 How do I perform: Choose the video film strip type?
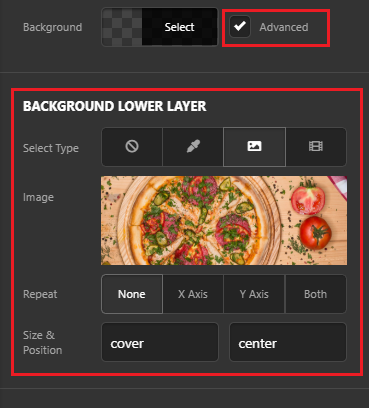(x=316, y=147)
